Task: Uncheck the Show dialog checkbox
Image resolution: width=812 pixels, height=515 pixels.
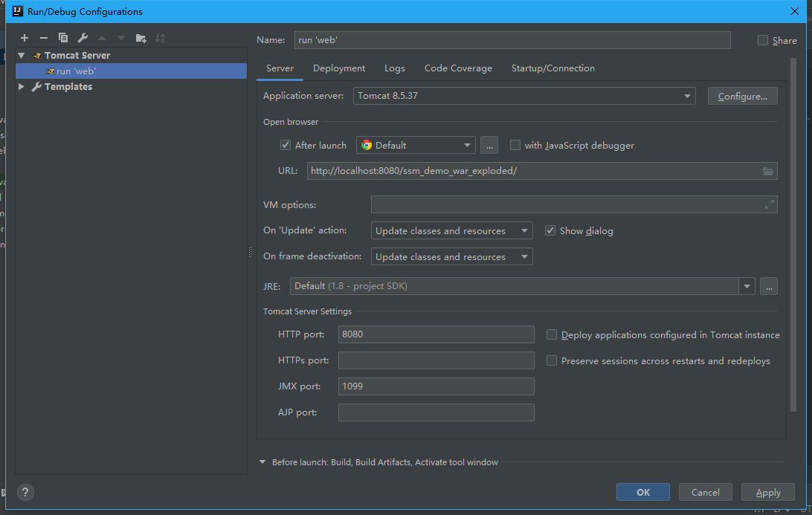Action: click(550, 230)
